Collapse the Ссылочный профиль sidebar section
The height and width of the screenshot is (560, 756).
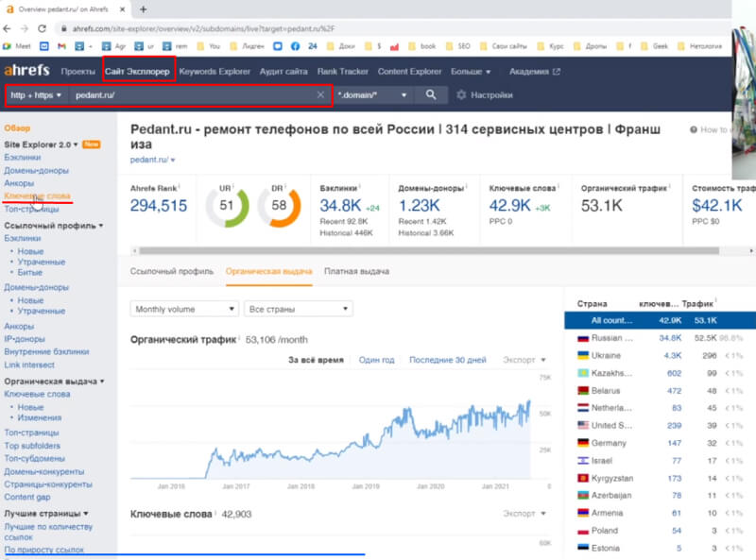click(x=54, y=226)
